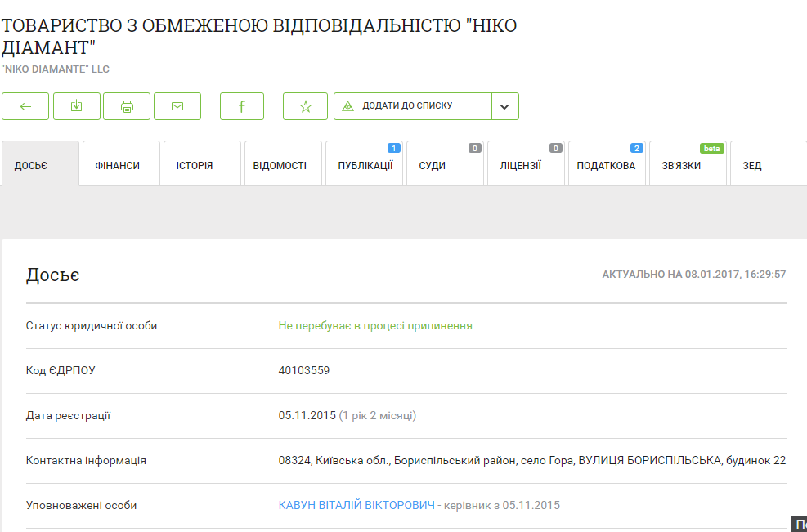This screenshot has height=532, width=807.
Task: Select the Відомості tab
Action: point(280,165)
